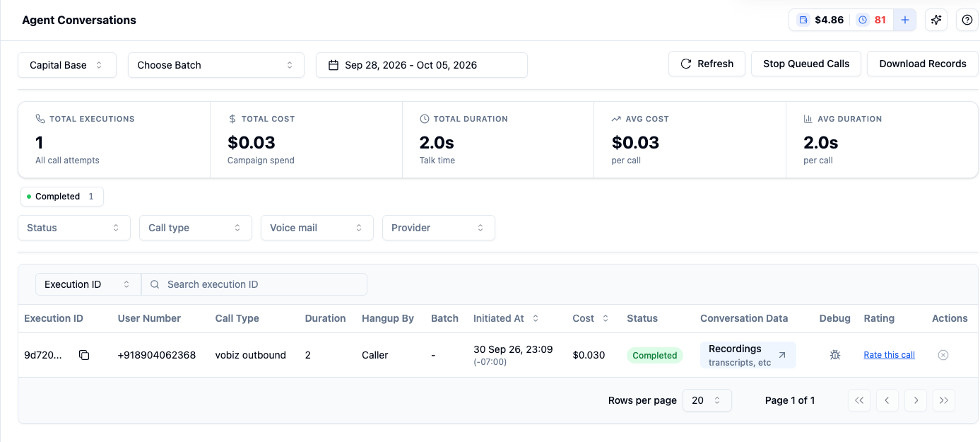The width and height of the screenshot is (980, 442).
Task: Click the 'Page 1 of 1' label
Action: pos(790,400)
